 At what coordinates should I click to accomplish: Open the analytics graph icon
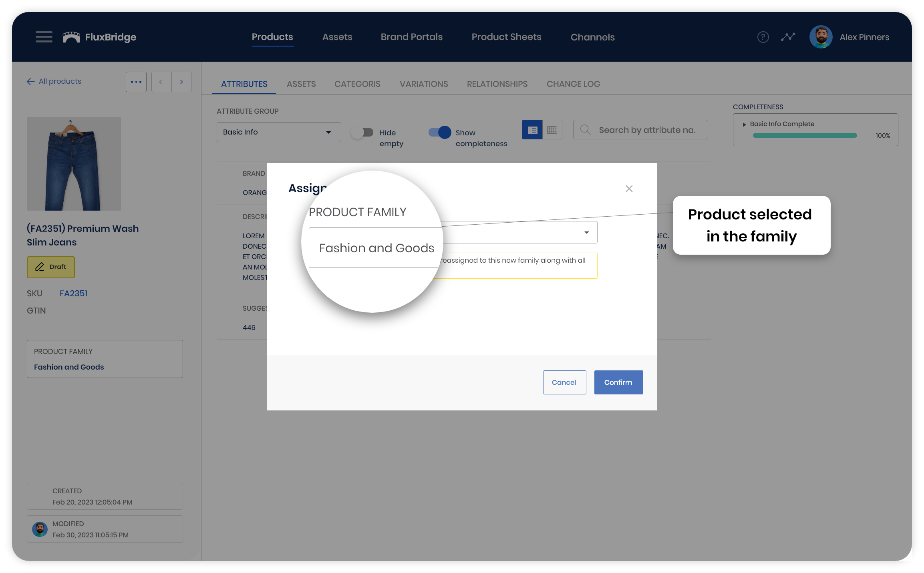coord(788,37)
